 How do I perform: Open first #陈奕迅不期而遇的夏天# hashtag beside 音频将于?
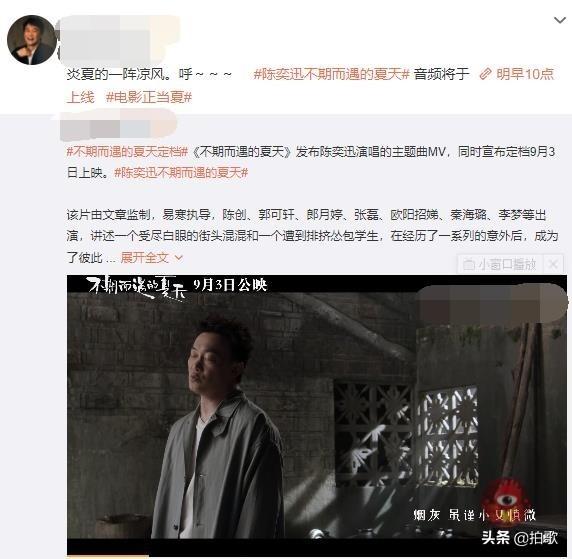coord(332,74)
